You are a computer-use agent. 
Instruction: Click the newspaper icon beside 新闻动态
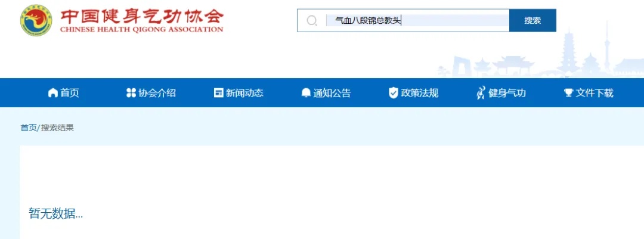coord(218,93)
